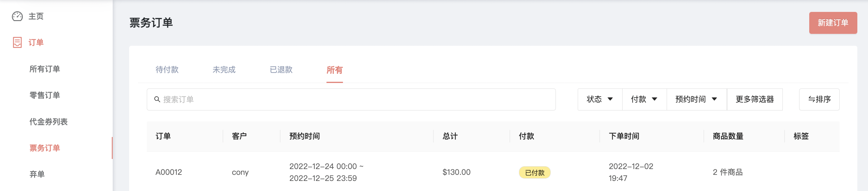
Task: Switch to the 已退款 tab
Action: coord(281,70)
